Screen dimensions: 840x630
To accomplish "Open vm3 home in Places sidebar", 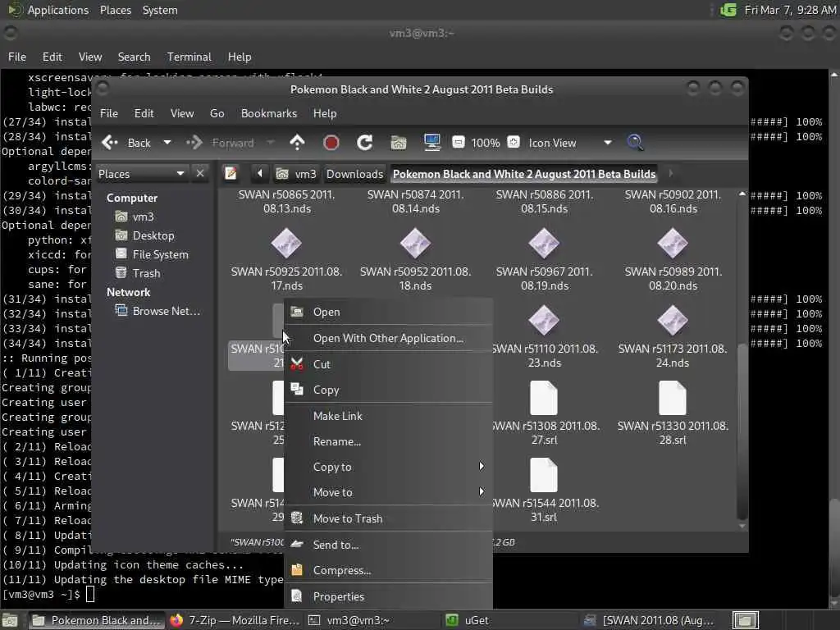I will [x=143, y=217].
